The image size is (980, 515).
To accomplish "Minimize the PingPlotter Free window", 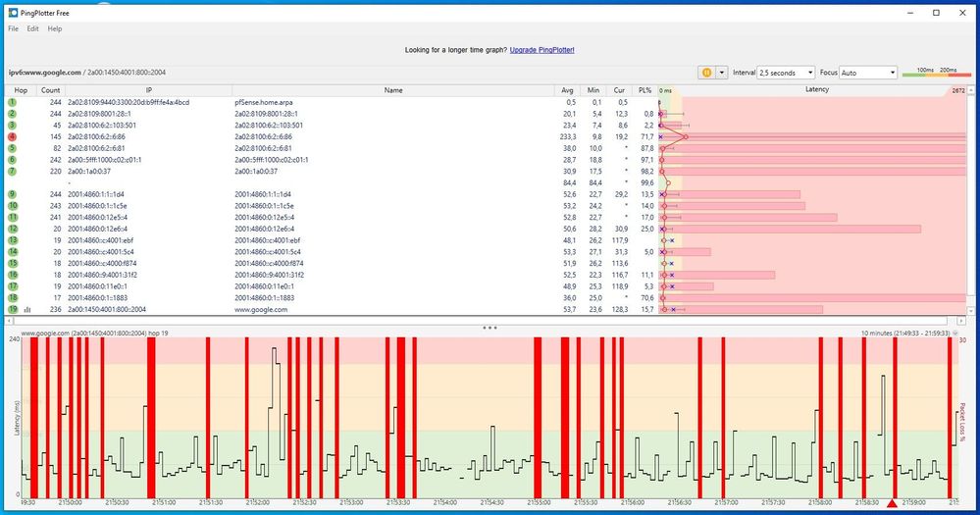I will [x=910, y=13].
